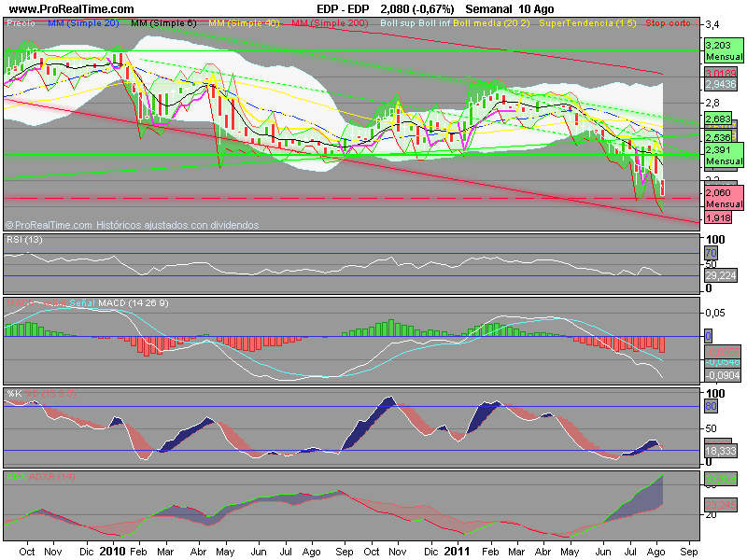Click the 2,8 price axis label
747x560 pixels.
pyautogui.click(x=712, y=103)
